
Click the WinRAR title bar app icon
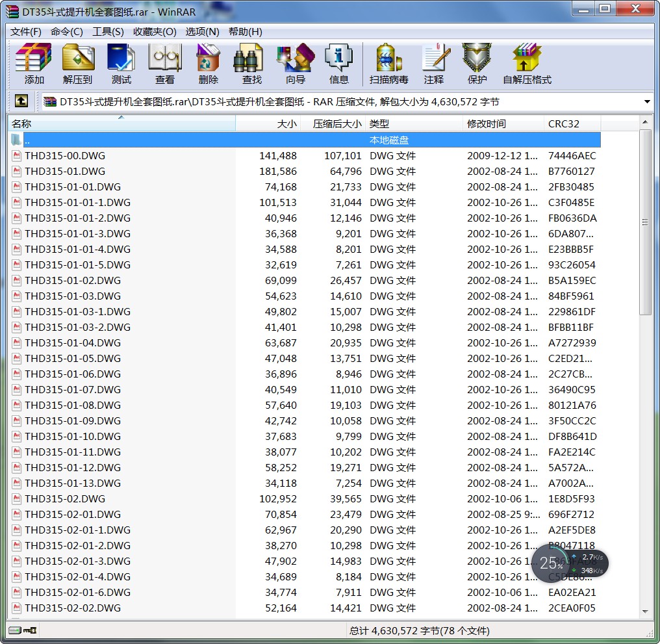12,11
